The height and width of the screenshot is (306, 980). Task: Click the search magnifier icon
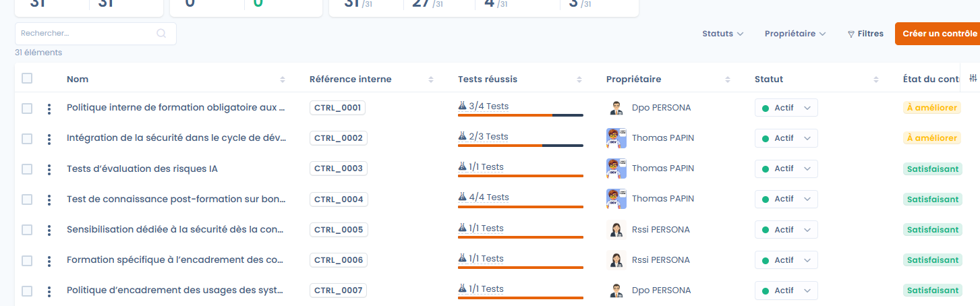[x=161, y=33]
